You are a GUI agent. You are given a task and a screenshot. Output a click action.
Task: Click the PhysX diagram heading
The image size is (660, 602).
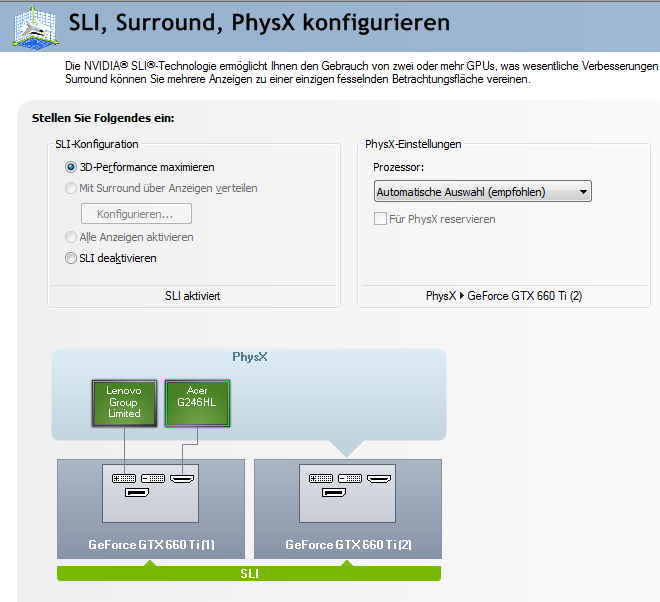250,357
